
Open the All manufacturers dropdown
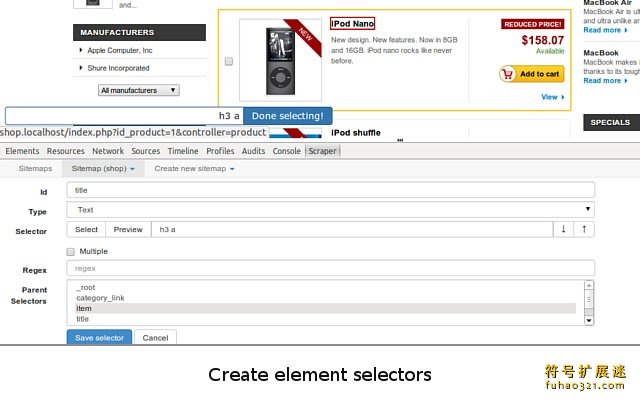139,90
